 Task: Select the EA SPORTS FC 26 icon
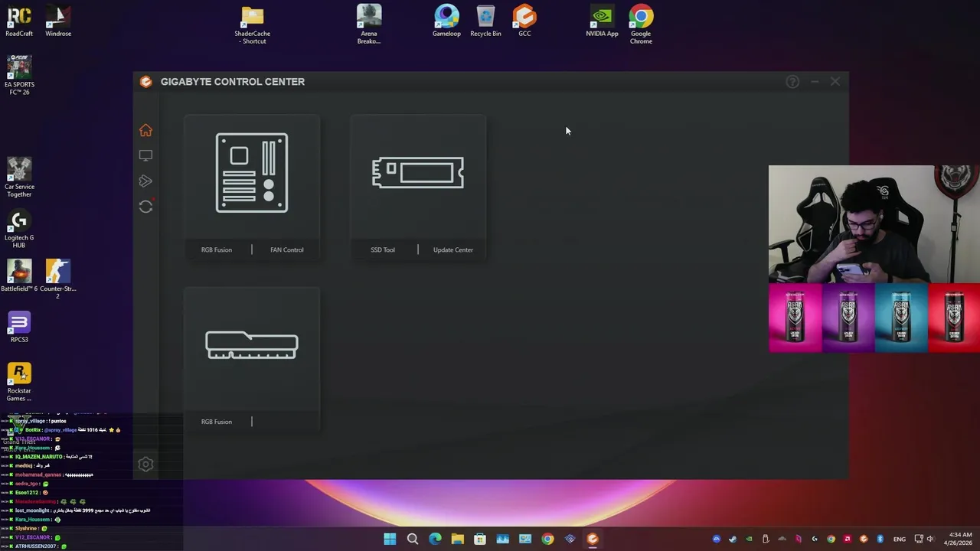click(19, 76)
